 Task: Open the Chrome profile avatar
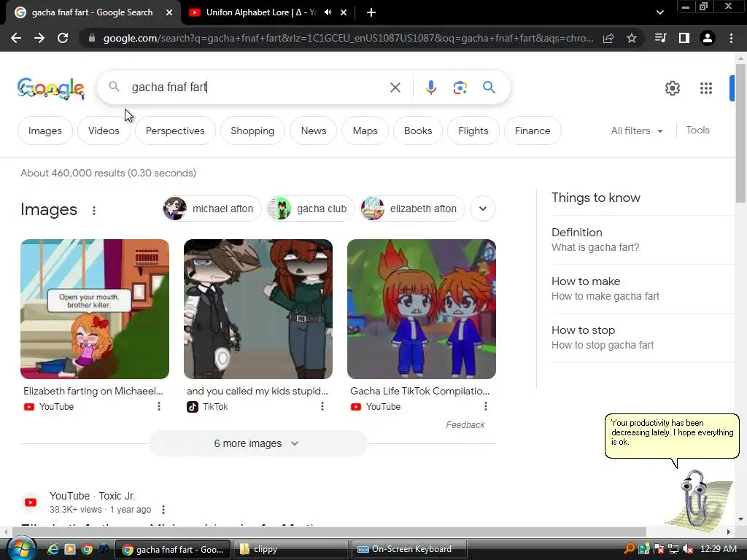tap(708, 38)
